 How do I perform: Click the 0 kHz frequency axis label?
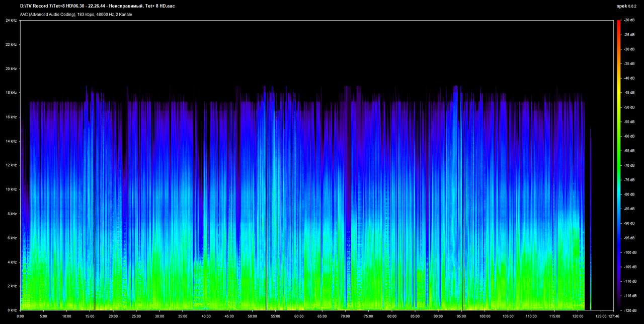point(11,310)
